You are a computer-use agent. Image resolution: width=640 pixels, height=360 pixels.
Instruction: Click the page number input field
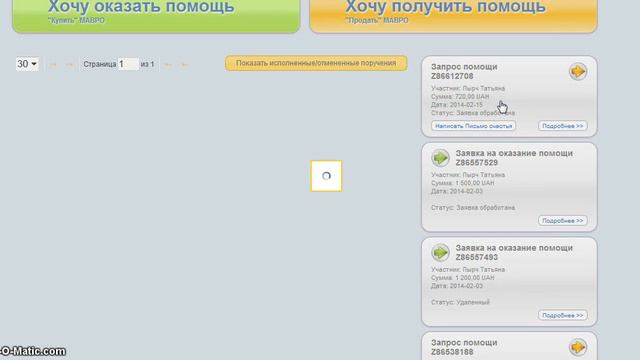(x=128, y=64)
